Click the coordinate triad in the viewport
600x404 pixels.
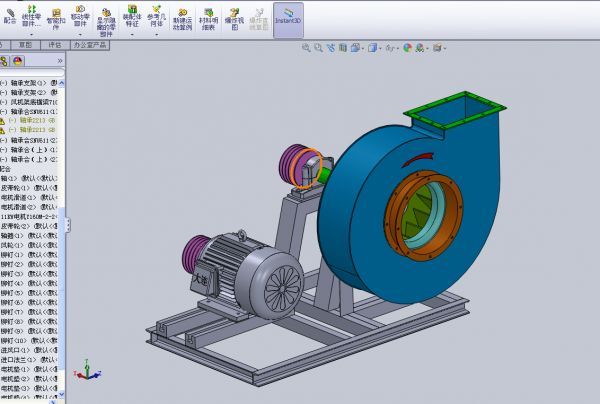coord(88,370)
